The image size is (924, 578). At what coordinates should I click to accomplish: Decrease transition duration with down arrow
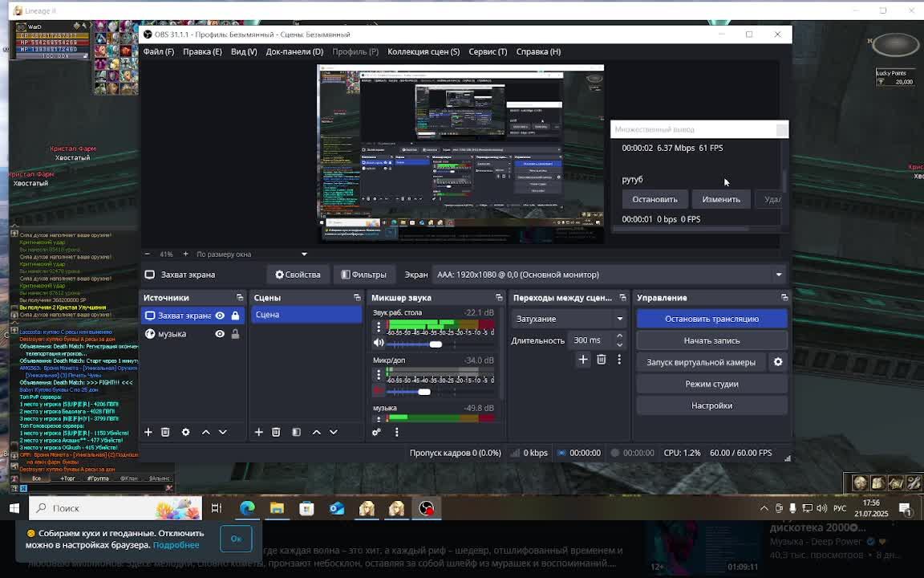[619, 344]
